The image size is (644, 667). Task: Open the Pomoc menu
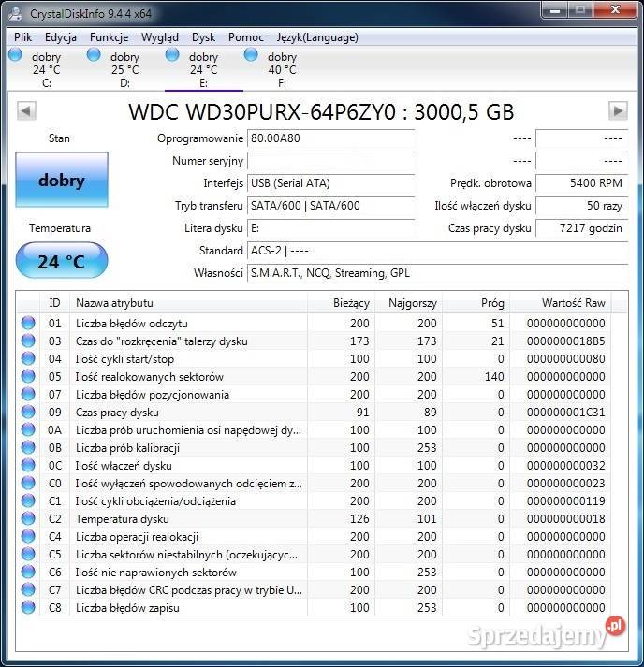tap(246, 37)
